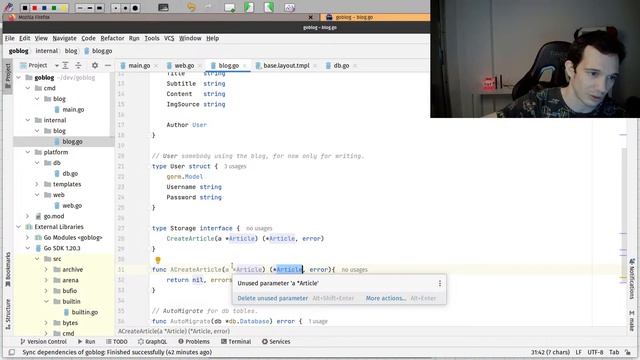Select main.go in the project tree
The width and height of the screenshot is (640, 360).
tap(73, 109)
